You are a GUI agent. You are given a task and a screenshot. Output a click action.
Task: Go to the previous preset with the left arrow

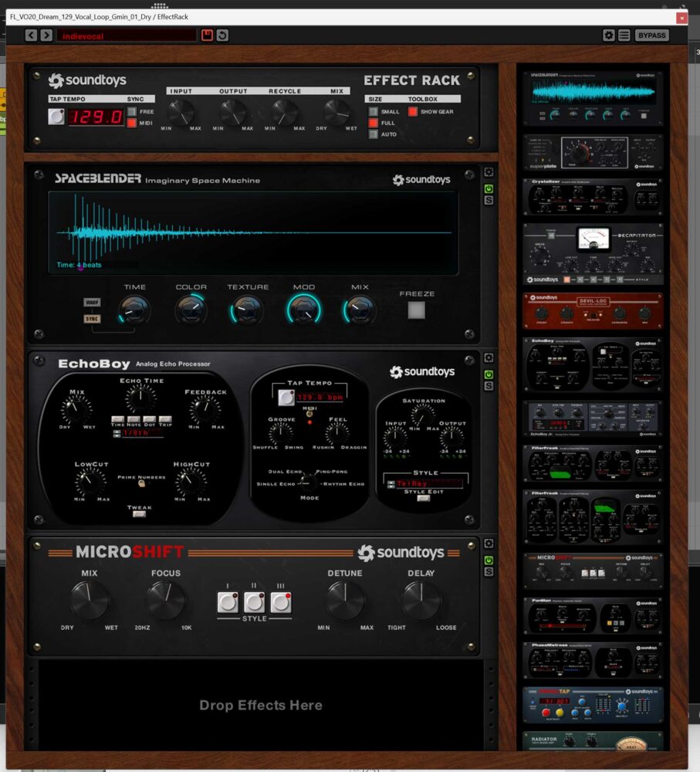(31, 36)
